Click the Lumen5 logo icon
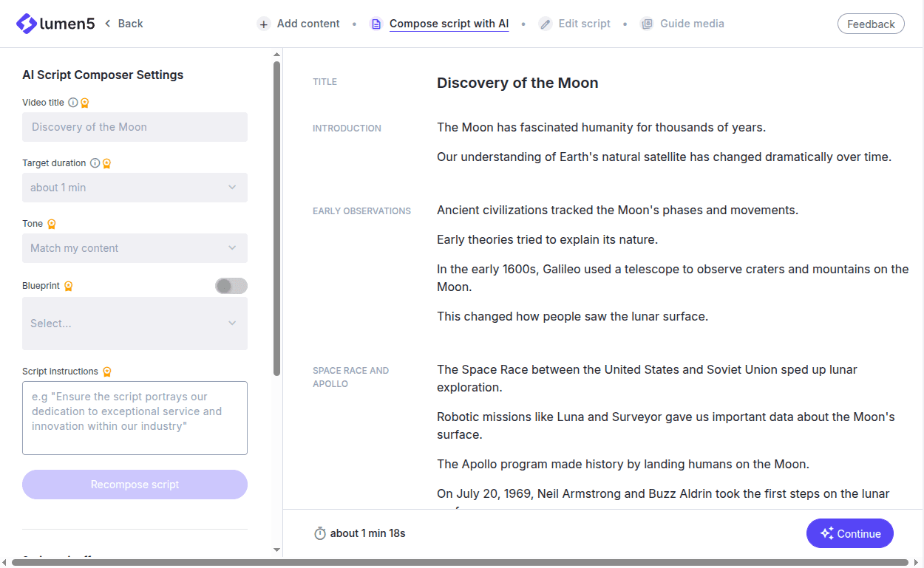 pos(27,24)
